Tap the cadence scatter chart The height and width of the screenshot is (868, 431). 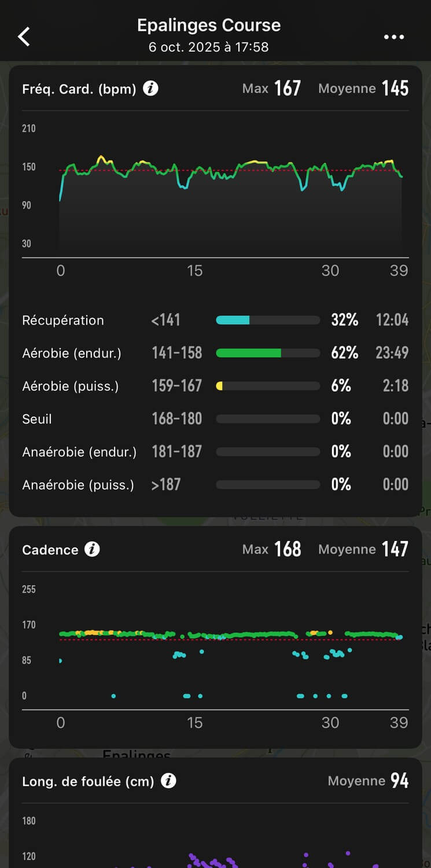(231, 648)
